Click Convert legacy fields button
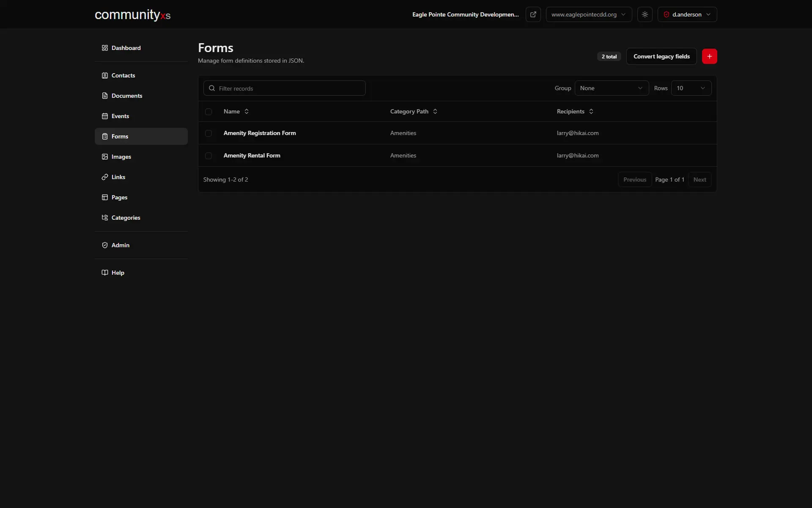Screen dimensions: 812x508 (x=661, y=56)
